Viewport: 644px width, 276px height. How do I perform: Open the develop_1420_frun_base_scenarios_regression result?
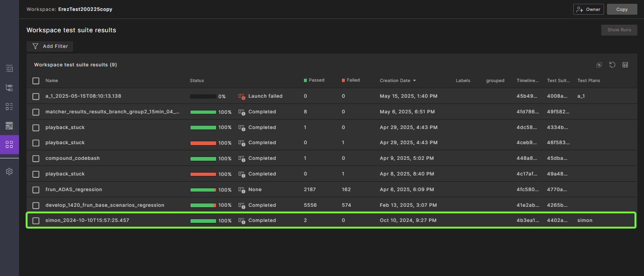(x=104, y=205)
